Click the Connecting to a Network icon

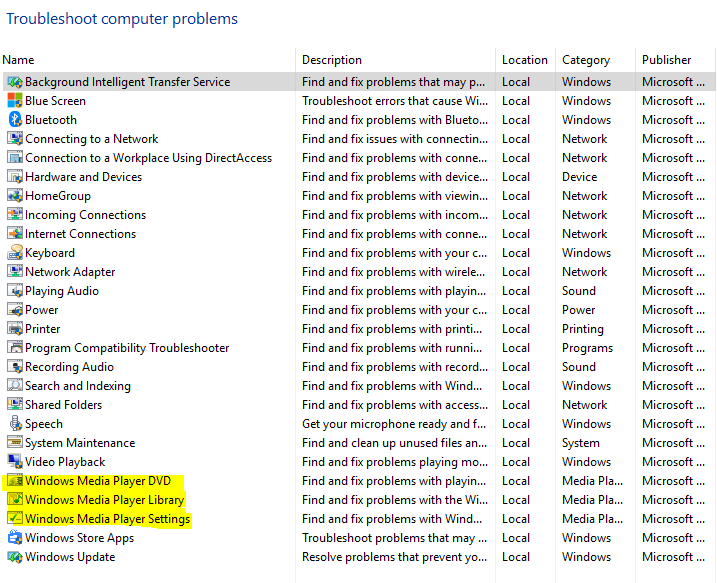pyautogui.click(x=15, y=139)
